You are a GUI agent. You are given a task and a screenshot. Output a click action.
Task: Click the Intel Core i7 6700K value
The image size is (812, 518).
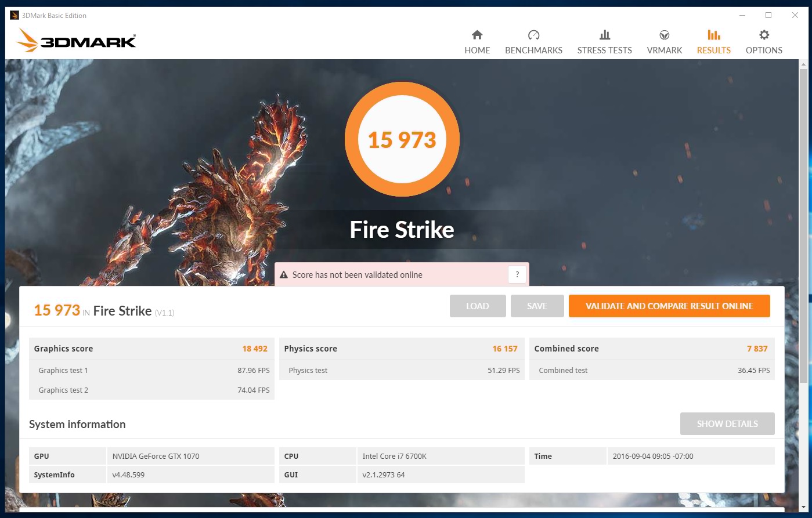(x=395, y=457)
